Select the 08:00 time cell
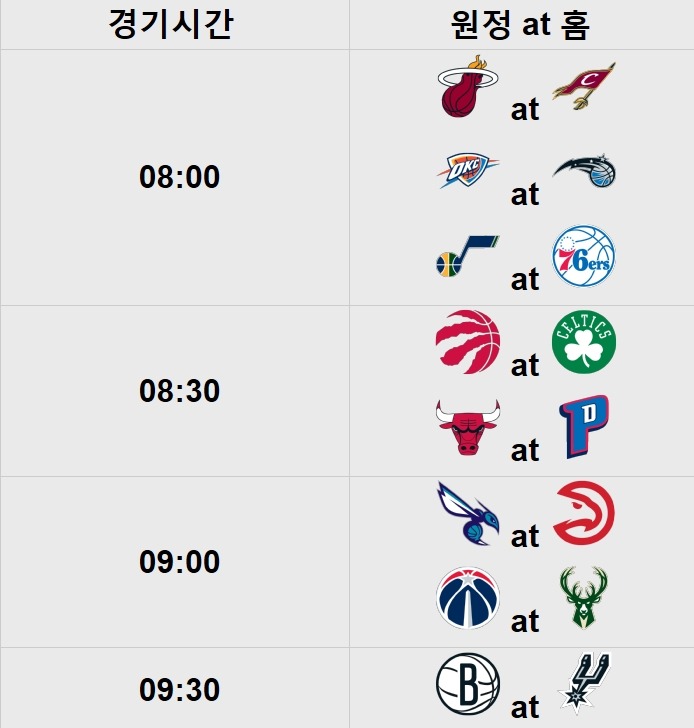Image resolution: width=694 pixels, height=728 pixels. pos(179,177)
